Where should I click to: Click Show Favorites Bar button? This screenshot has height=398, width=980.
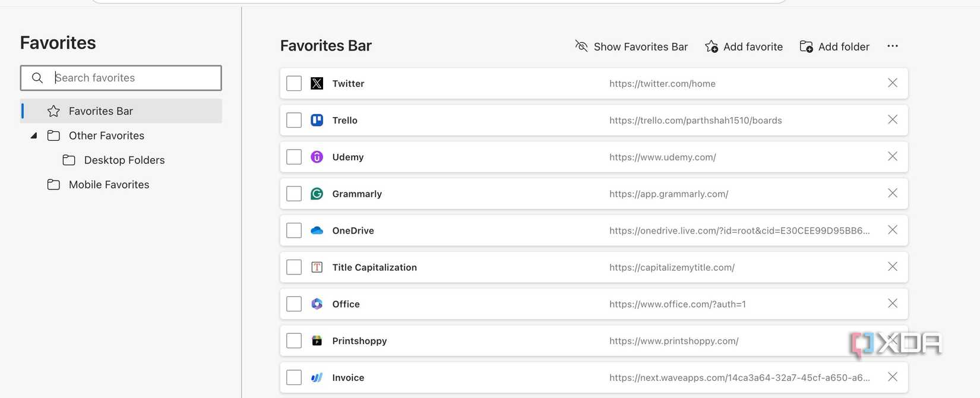click(x=631, y=46)
